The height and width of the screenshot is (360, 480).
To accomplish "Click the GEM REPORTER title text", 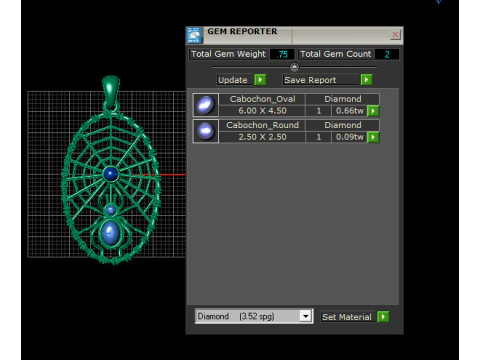I will [x=242, y=31].
